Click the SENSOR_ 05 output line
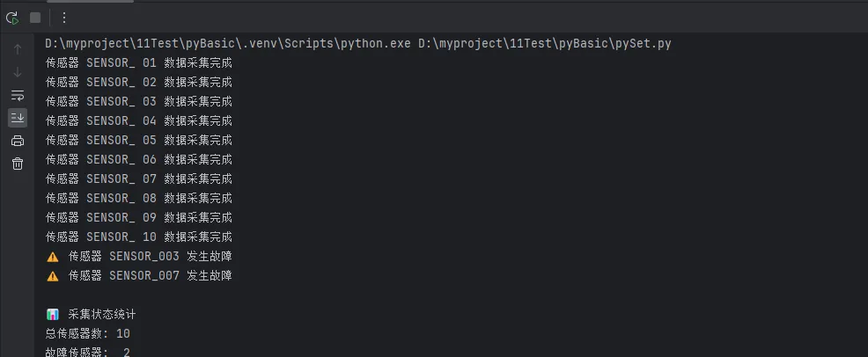This screenshot has height=357, width=868. tap(139, 141)
